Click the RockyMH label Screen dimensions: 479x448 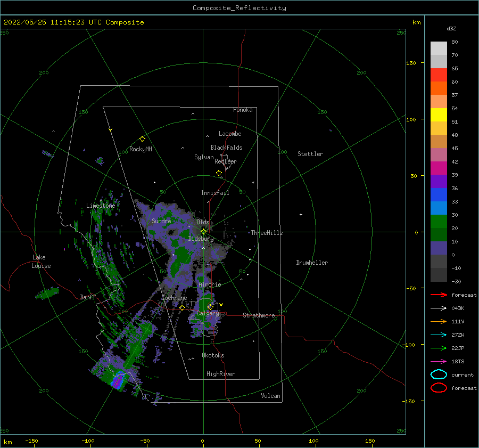coord(141,149)
